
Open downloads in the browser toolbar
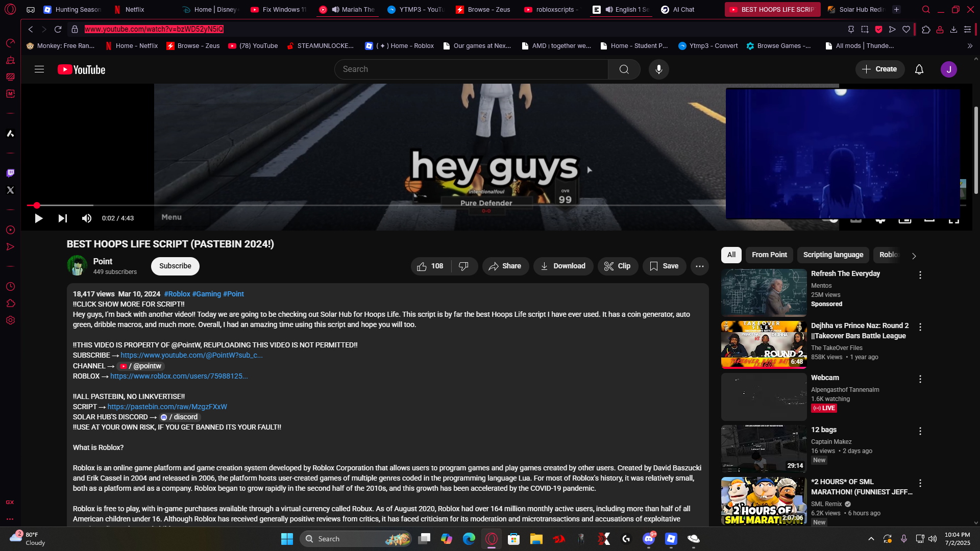[x=953, y=29]
